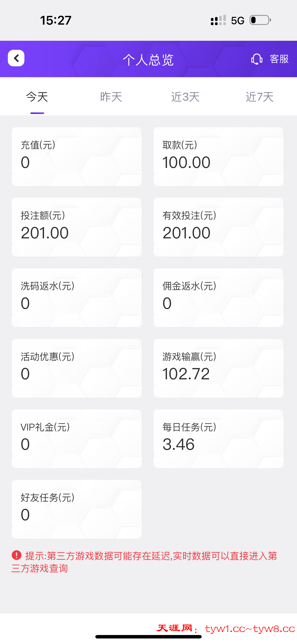This screenshot has width=297, height=644.
Task: Select the 投注额(元) card
Action: pos(77,227)
